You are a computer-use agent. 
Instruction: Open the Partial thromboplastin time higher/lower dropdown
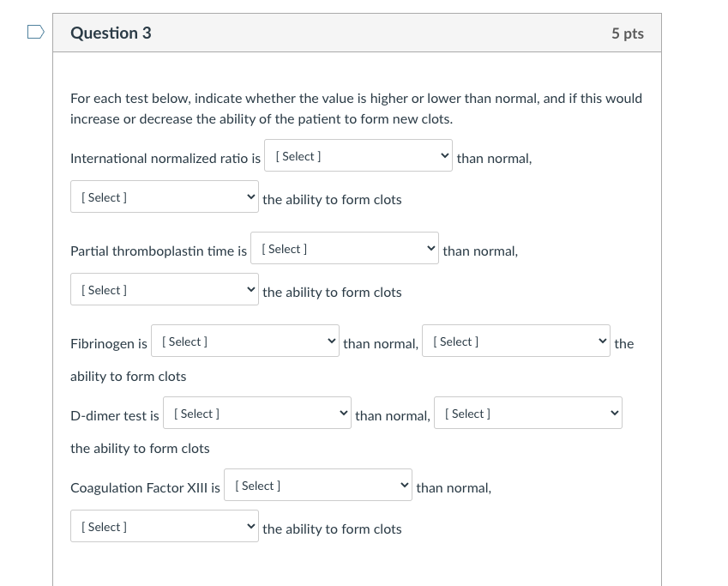(344, 249)
